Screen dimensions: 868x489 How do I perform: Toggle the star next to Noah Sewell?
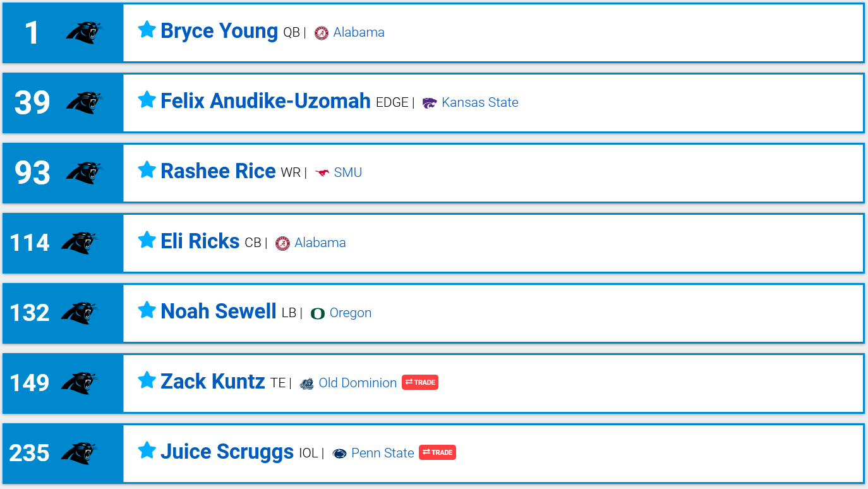[147, 310]
